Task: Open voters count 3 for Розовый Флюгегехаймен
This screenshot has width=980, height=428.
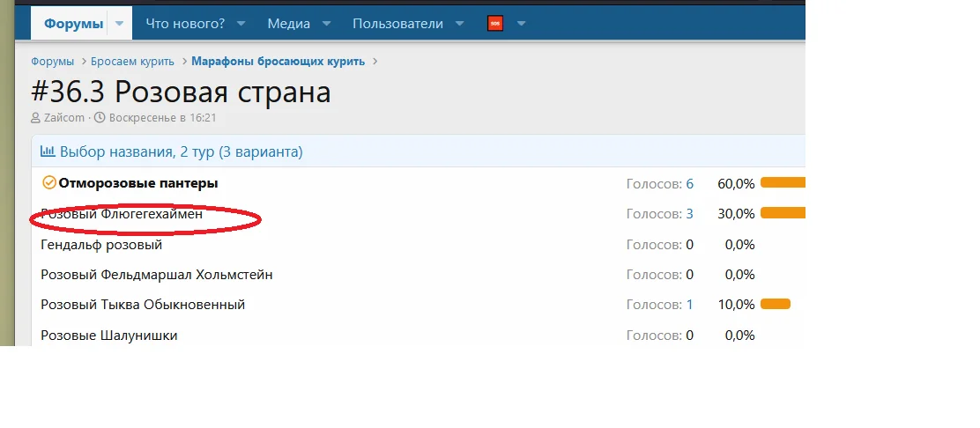Action: (689, 214)
